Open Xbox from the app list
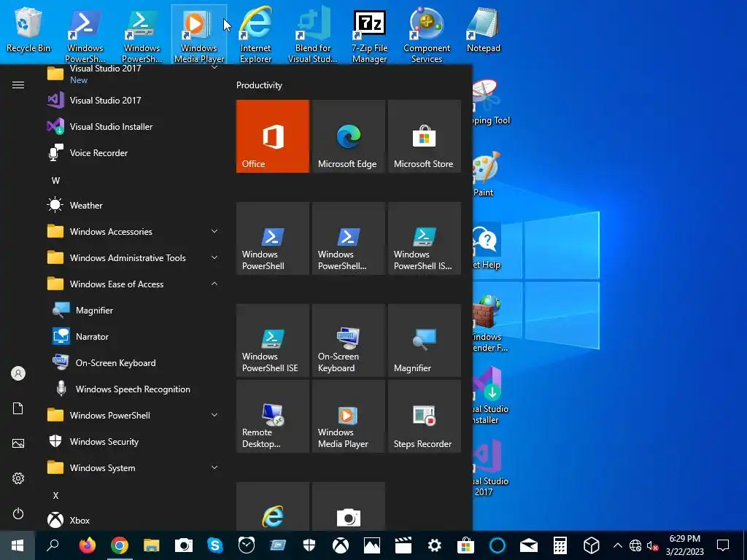This screenshot has width=747, height=560. click(x=133, y=521)
